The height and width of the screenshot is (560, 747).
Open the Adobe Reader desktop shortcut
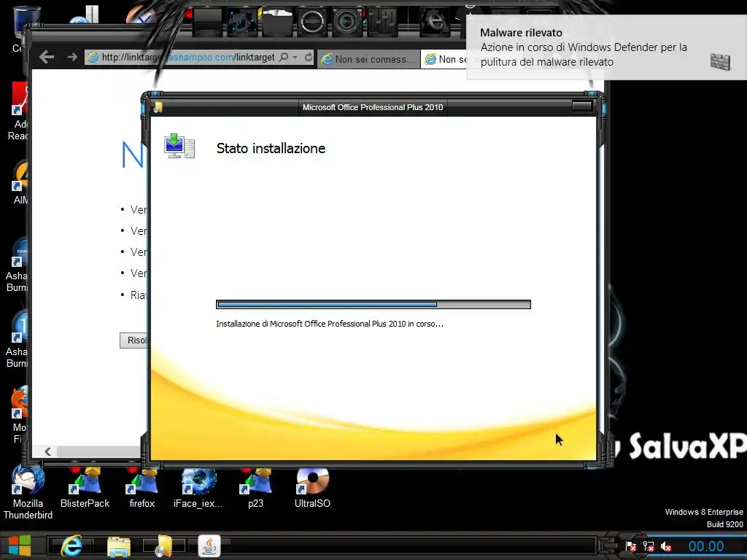tap(18, 112)
